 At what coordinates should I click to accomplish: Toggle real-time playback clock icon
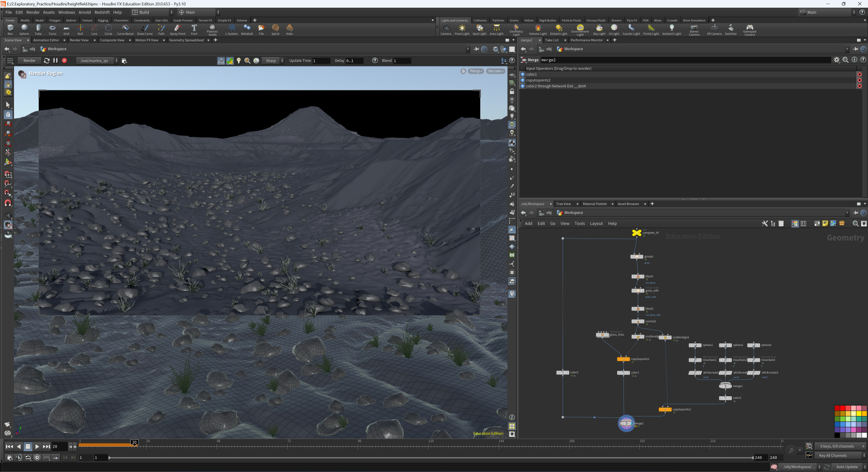point(37,458)
